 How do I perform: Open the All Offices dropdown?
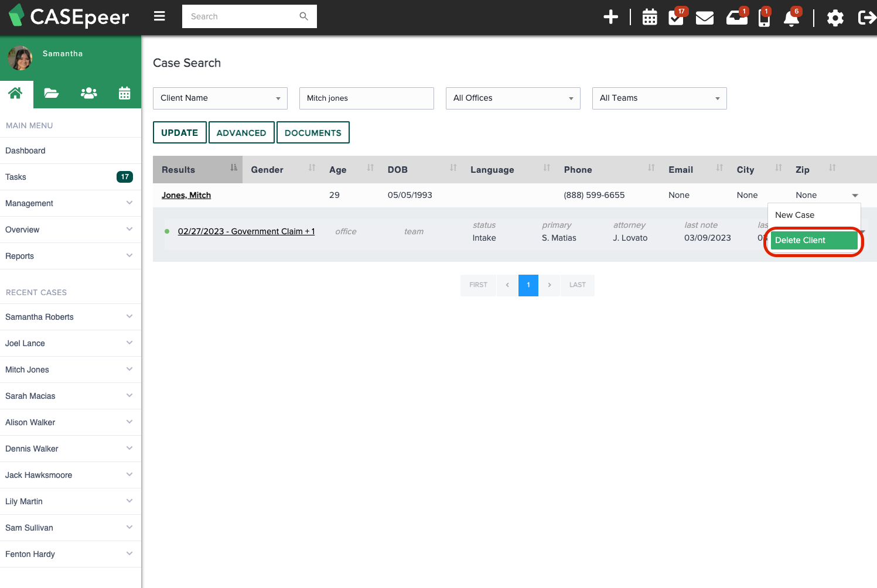[513, 98]
